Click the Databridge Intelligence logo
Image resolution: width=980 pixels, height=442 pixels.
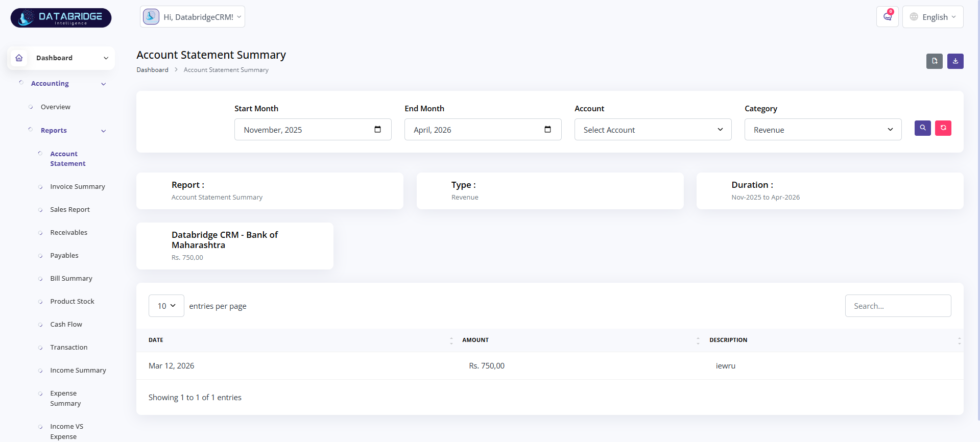click(x=61, y=18)
